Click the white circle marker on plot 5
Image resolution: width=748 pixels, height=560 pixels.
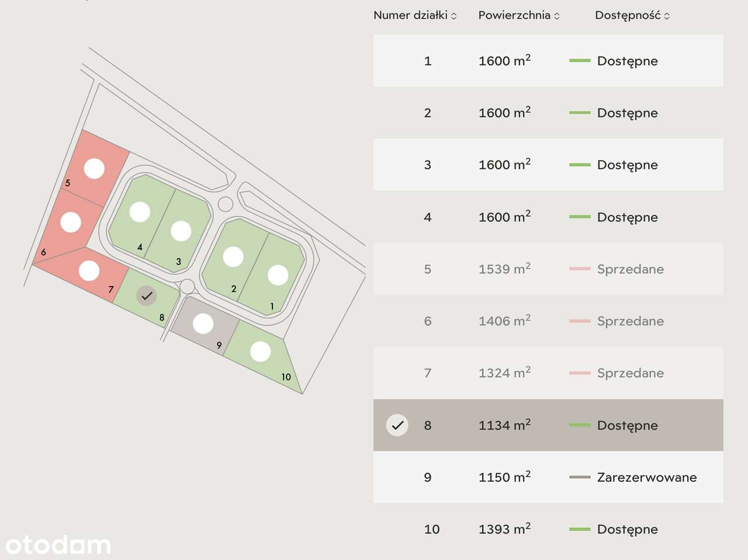tap(94, 169)
